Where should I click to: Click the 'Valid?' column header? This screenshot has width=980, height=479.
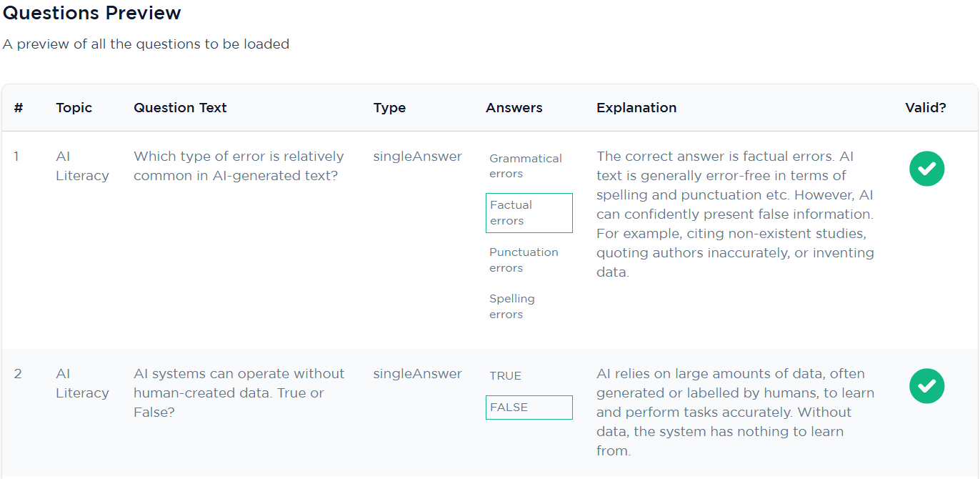(x=926, y=108)
